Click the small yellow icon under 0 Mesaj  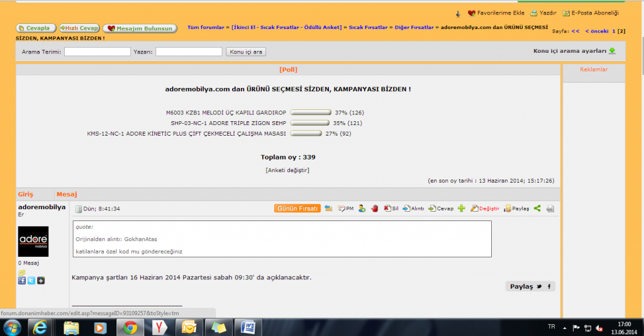click(x=22, y=272)
